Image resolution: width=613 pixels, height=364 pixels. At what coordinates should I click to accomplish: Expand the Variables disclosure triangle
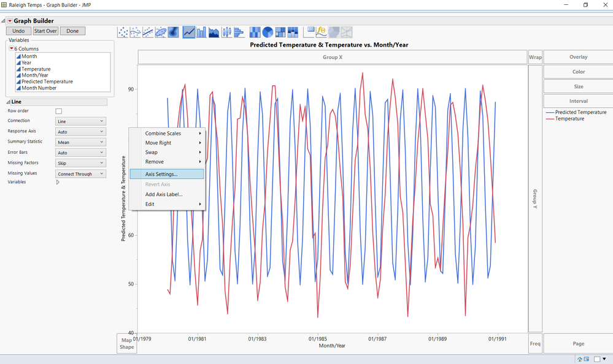[58, 182]
